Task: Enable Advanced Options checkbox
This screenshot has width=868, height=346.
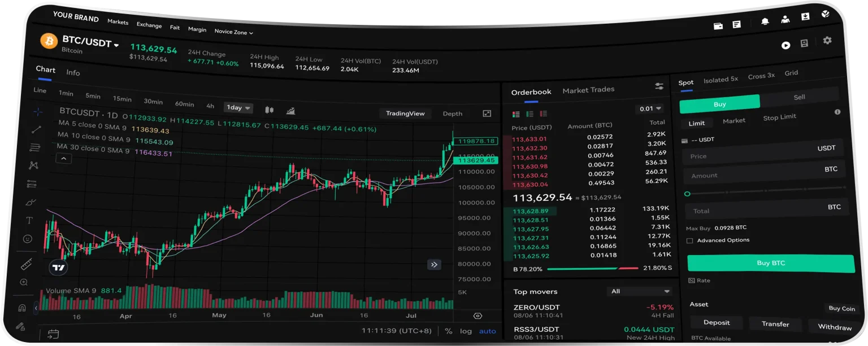Action: click(x=689, y=240)
